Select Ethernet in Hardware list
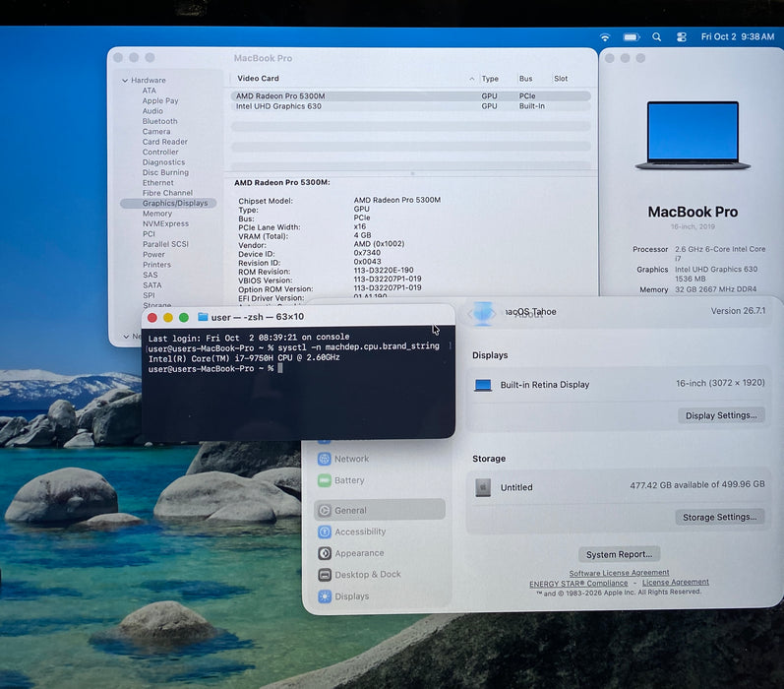The height and width of the screenshot is (689, 784). (x=158, y=183)
